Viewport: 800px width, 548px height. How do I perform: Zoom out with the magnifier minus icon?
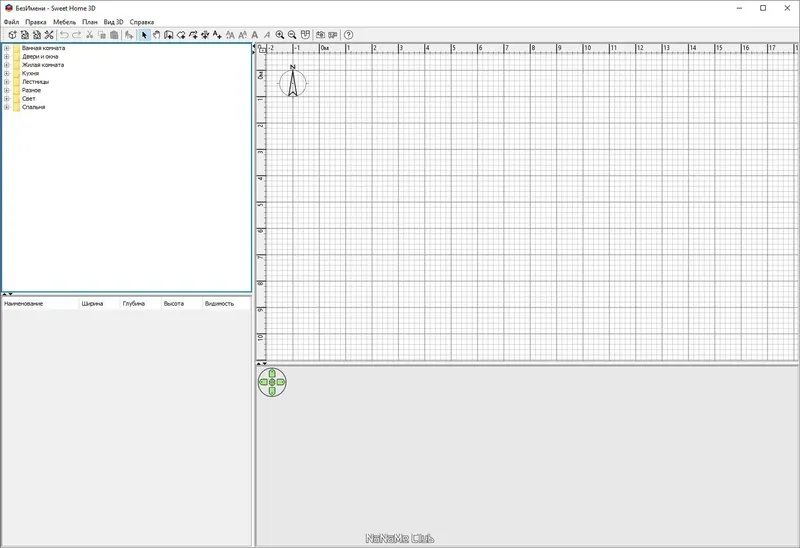[x=292, y=35]
